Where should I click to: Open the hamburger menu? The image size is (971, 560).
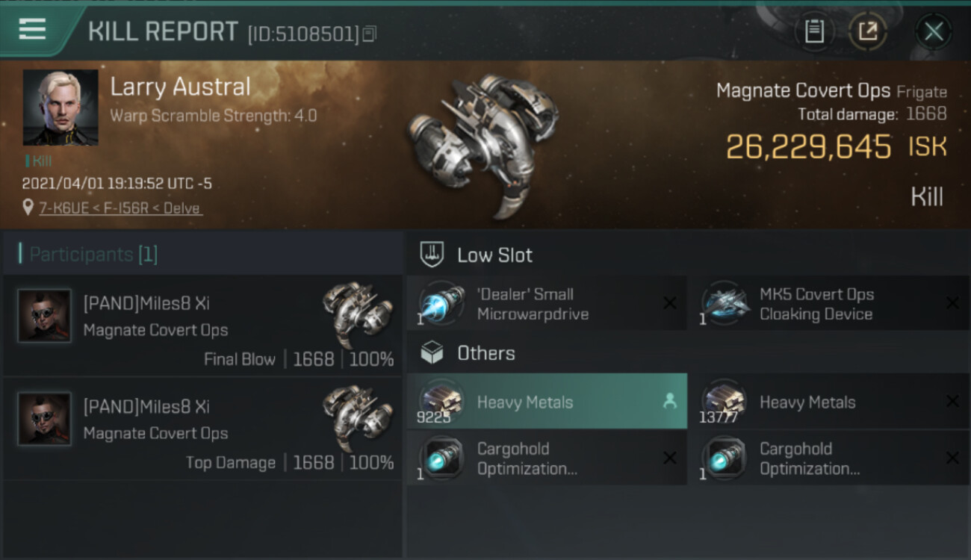(x=32, y=30)
